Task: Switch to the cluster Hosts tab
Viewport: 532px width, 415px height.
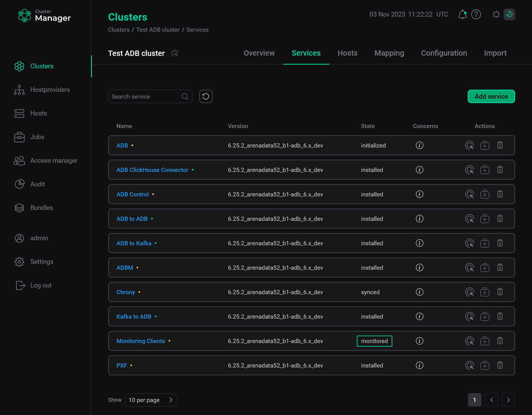Action: pos(347,53)
